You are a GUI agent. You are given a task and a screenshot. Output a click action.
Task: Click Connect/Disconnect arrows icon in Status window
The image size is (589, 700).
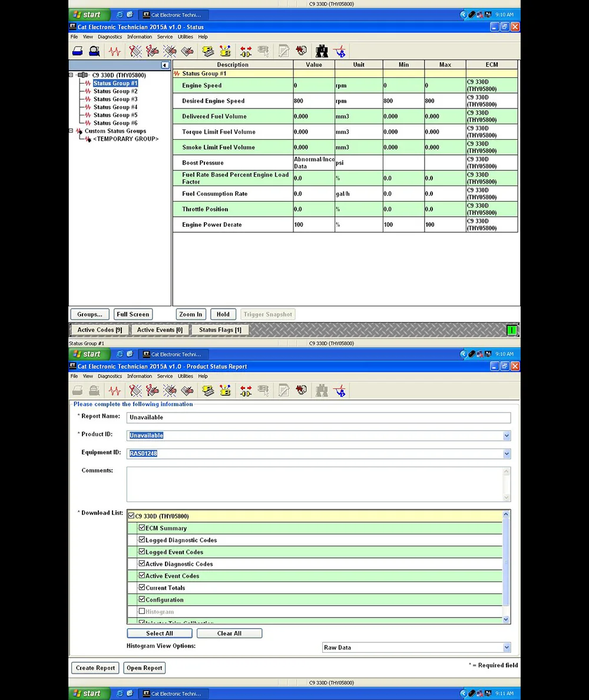pos(246,51)
